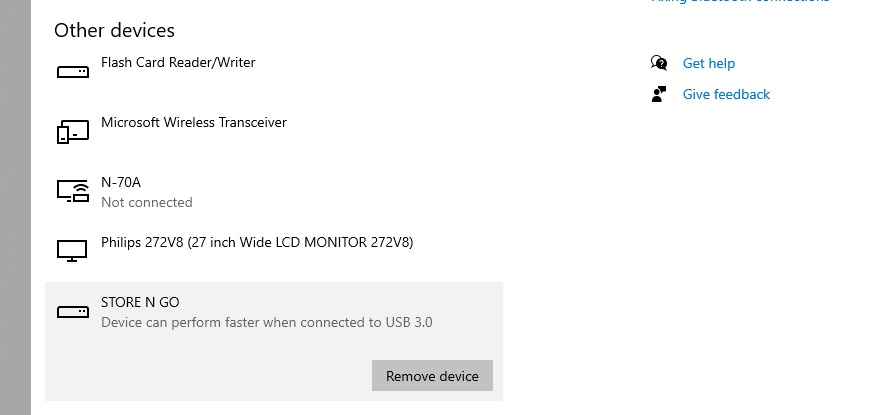Screen dimensions: 873x415
Task: Click the Flash Card Reader/Writer device icon
Action: coord(73,72)
